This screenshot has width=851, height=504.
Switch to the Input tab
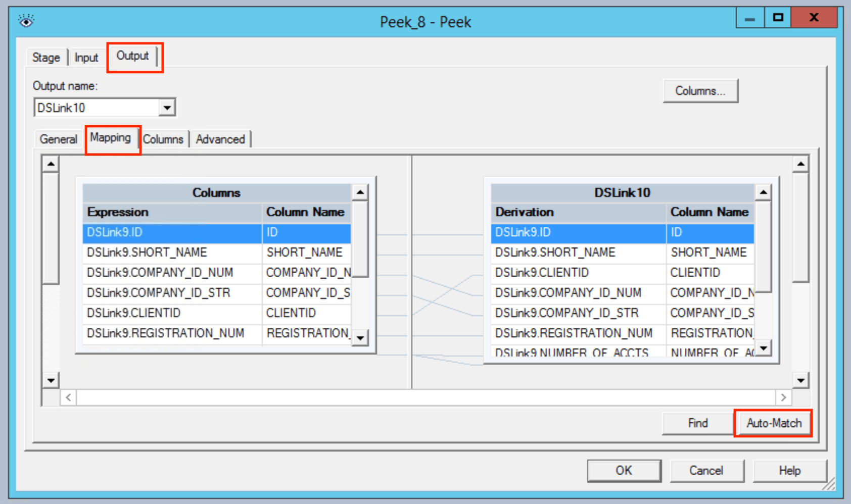tap(86, 57)
